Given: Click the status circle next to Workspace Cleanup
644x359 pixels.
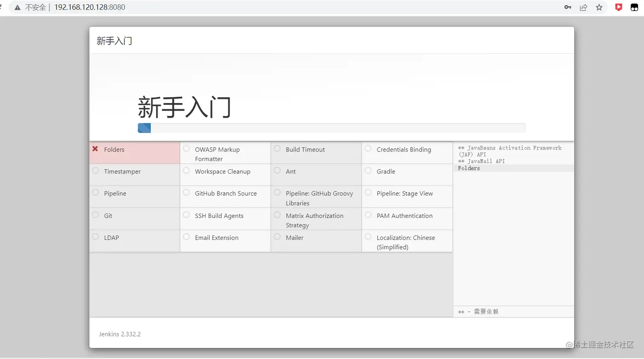Looking at the screenshot, I should (x=186, y=171).
